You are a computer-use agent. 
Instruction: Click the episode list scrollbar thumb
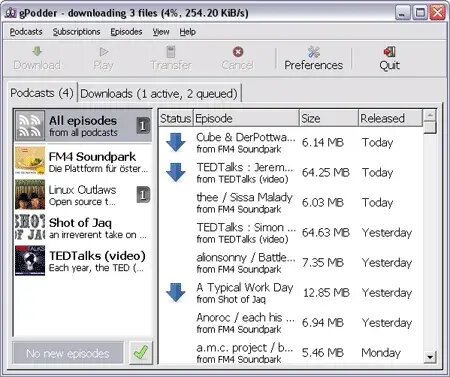pyautogui.click(x=430, y=127)
